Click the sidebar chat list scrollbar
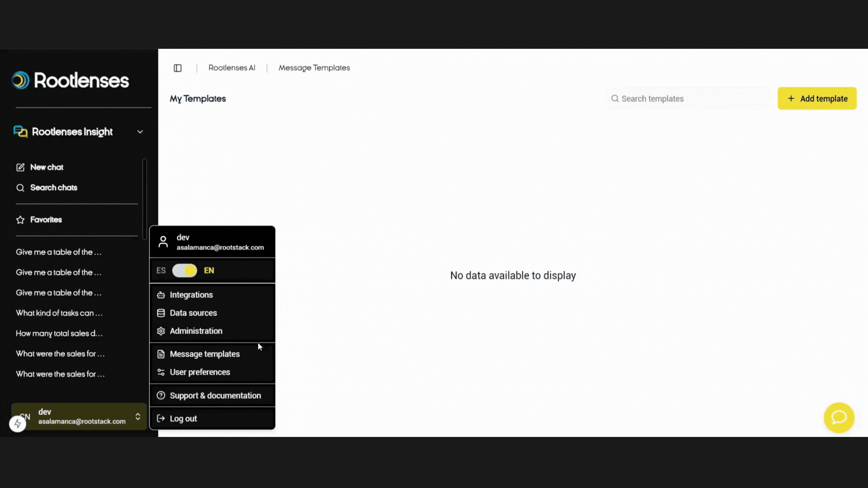 pos(144,199)
